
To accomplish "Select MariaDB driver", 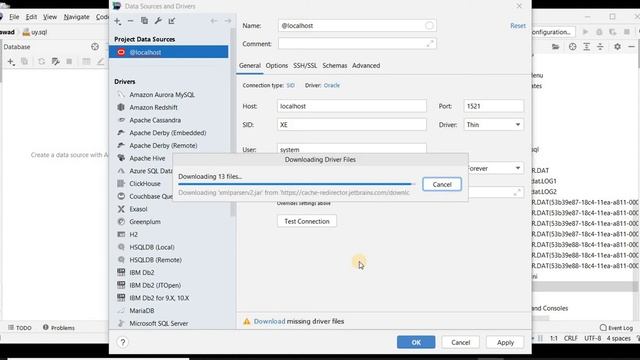I will tap(141, 310).
